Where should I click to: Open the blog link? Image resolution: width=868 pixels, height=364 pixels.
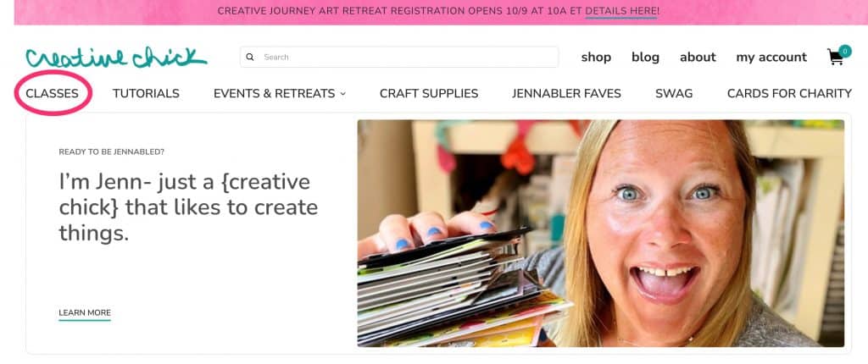coord(645,57)
